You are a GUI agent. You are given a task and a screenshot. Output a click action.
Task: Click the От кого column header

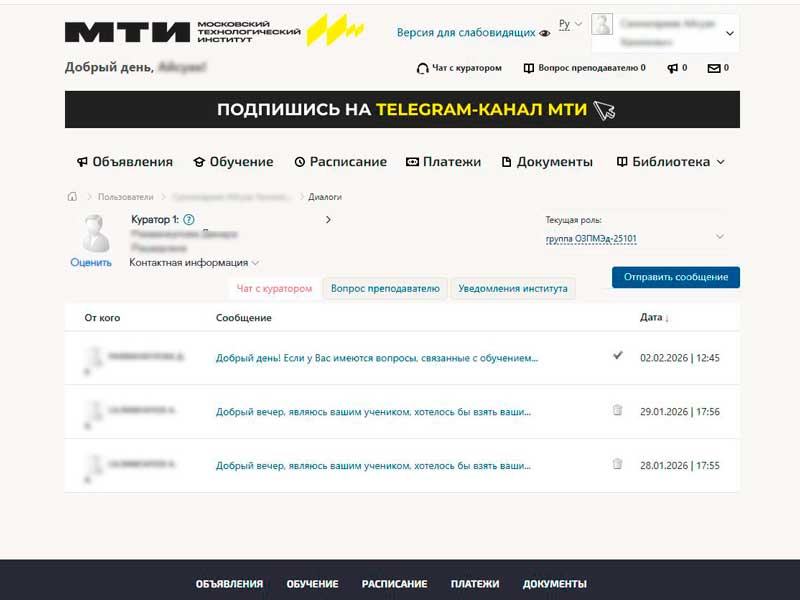[102, 318]
